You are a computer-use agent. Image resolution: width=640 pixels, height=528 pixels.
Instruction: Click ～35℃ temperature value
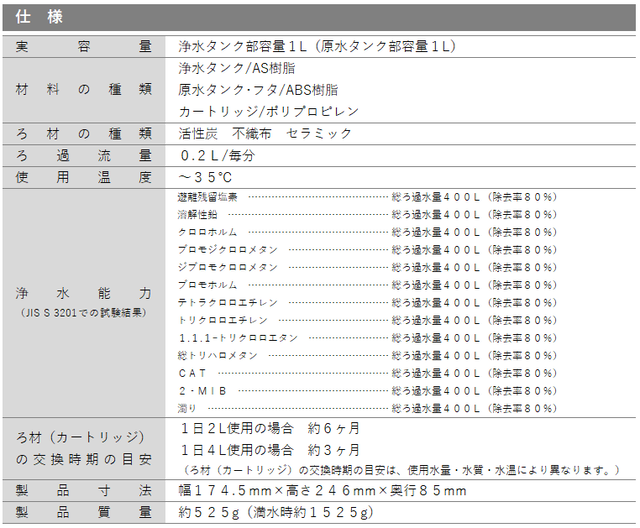point(205,177)
